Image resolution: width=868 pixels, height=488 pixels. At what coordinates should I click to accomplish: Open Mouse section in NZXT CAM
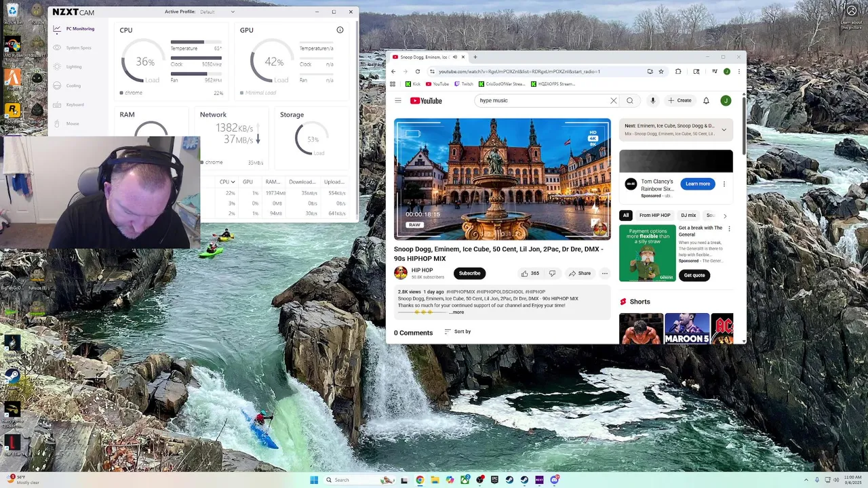point(67,123)
